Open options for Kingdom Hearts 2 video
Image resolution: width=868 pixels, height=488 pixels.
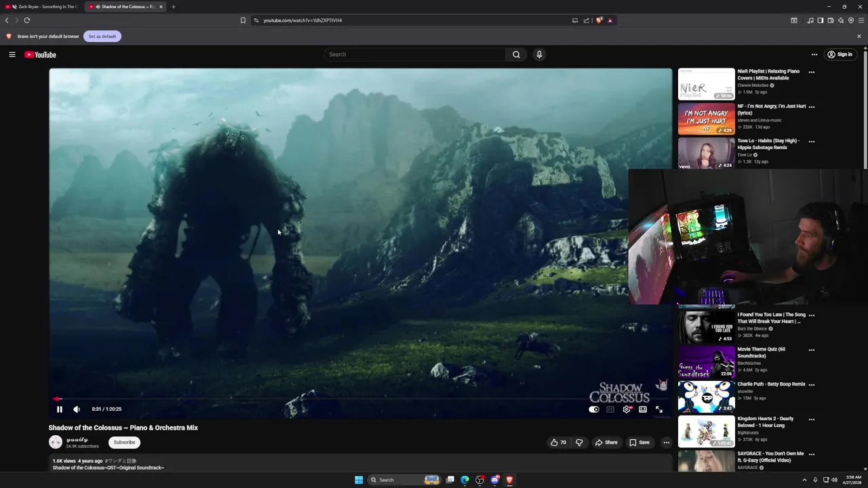[x=812, y=420]
